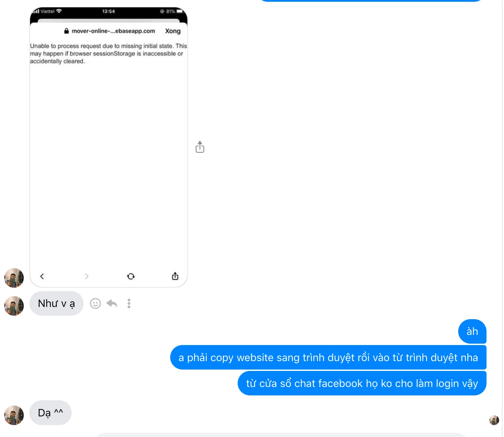Reply to the "Như v ạ" message
The height and width of the screenshot is (437, 504).
pos(112,303)
